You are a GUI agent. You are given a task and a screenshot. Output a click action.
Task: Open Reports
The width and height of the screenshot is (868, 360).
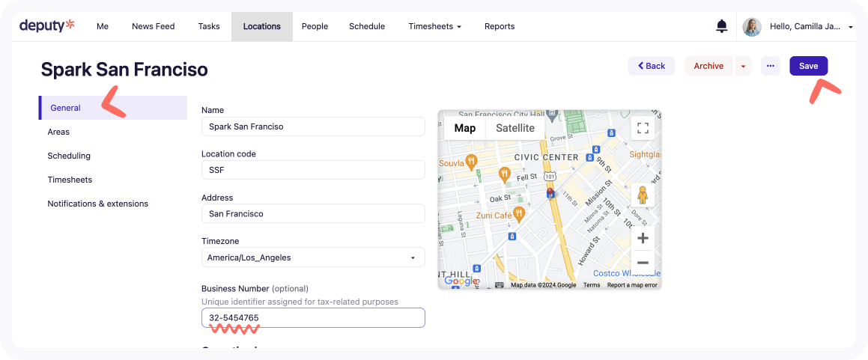click(500, 26)
